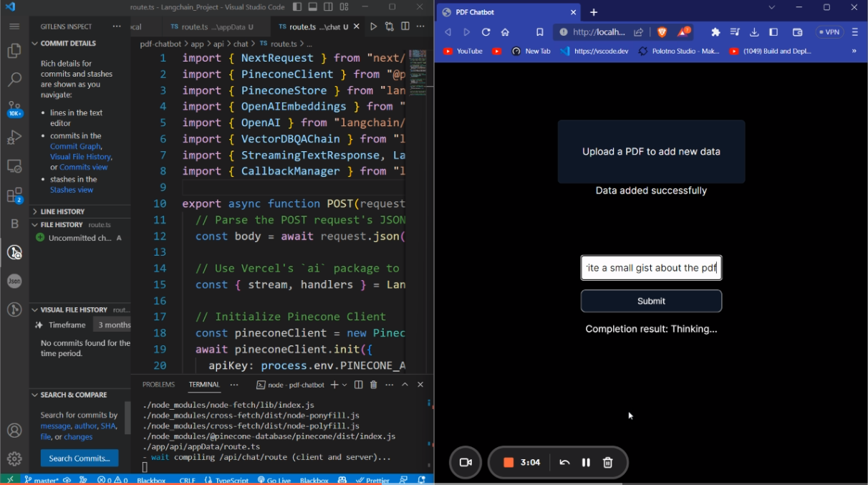Focus the chatbot question input field
The height and width of the screenshot is (485, 868).
(x=651, y=268)
